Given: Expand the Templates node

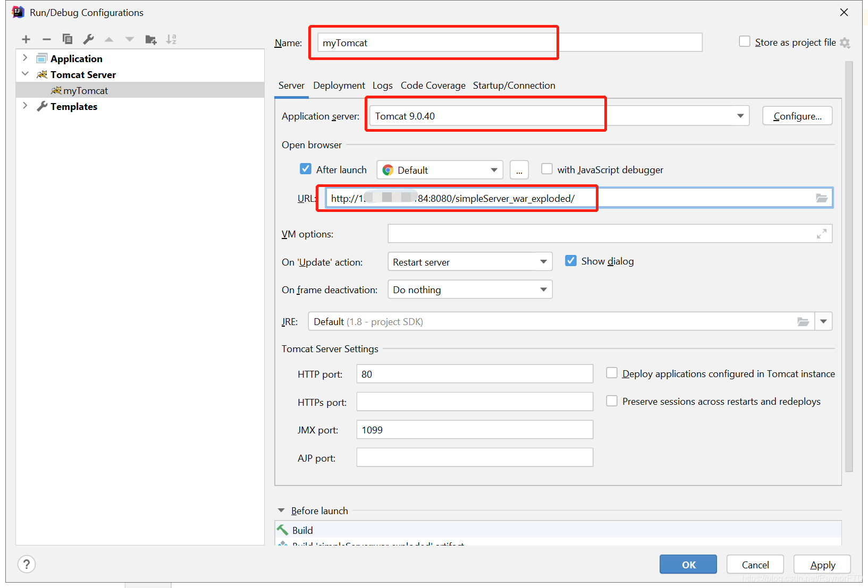Looking at the screenshot, I should 25,106.
